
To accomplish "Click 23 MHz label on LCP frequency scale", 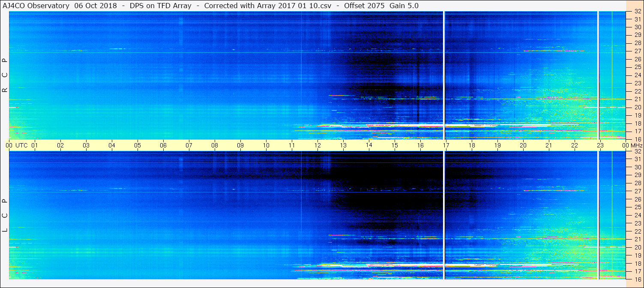I will point(638,223).
